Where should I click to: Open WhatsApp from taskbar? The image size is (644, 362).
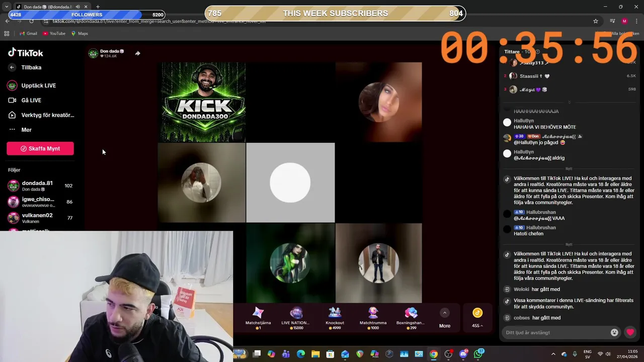click(478, 354)
